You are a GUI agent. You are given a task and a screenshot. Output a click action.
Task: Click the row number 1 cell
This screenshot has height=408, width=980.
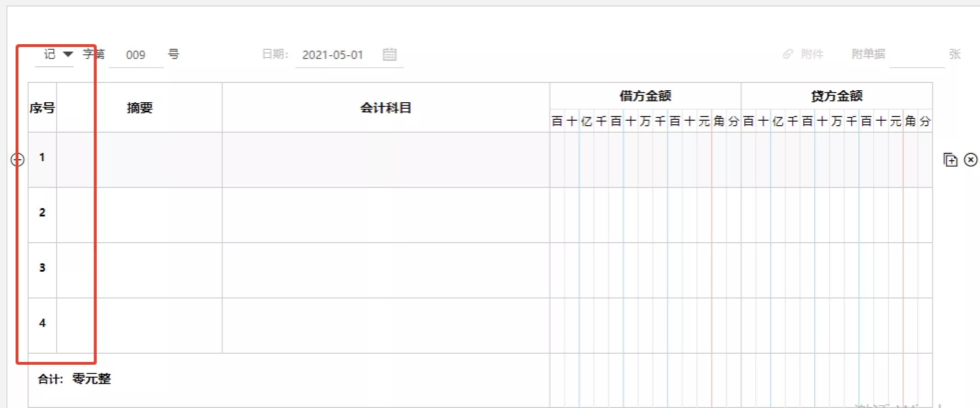pyautogui.click(x=42, y=160)
